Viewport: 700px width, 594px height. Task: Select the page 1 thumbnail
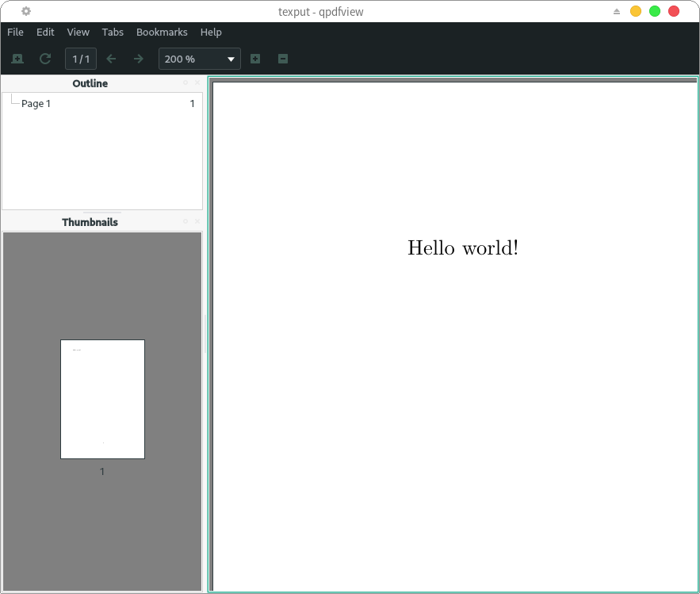point(102,399)
